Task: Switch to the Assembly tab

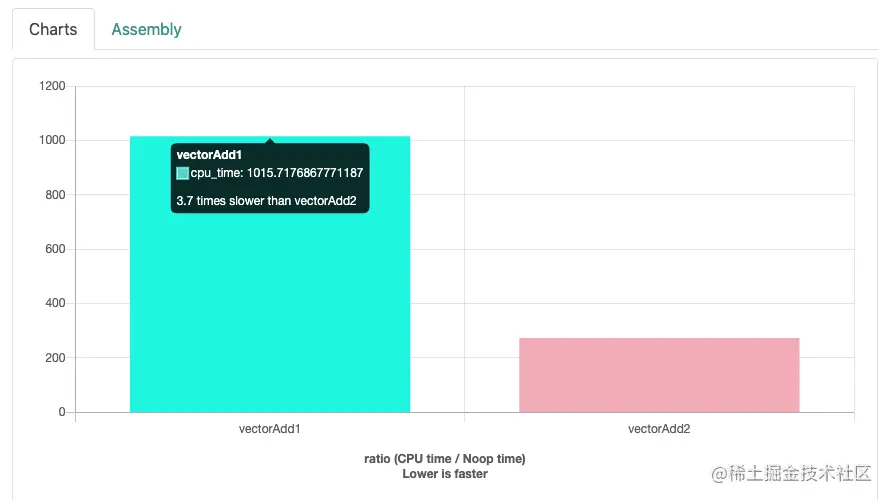Action: click(146, 29)
